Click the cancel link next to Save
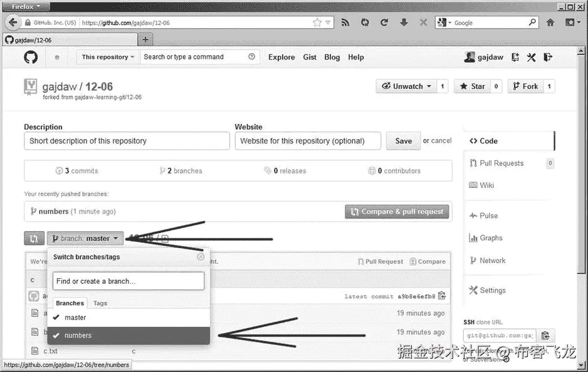The width and height of the screenshot is (588, 372). 441,140
